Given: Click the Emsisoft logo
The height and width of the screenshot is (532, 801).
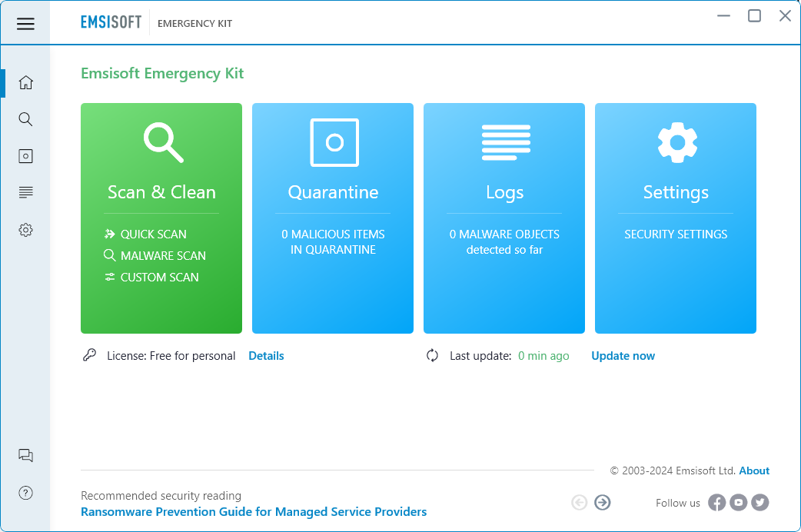Looking at the screenshot, I should click(x=111, y=22).
